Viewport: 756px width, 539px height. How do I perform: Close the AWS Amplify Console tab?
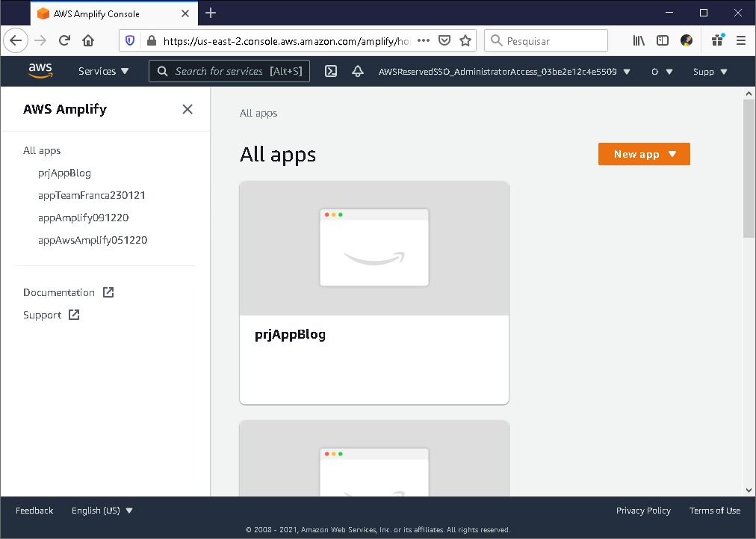185,13
